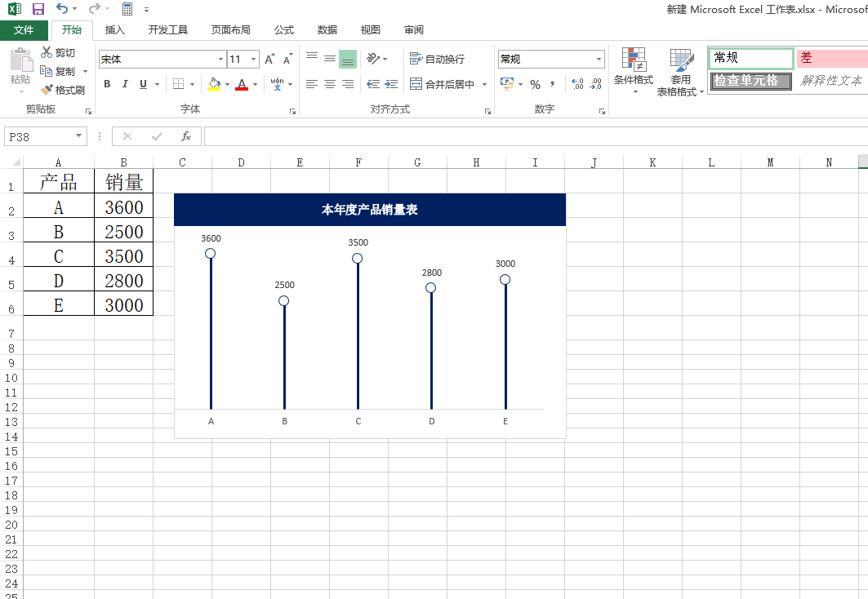Decrease cell indent
Screen dimensions: 868x599
pyautogui.click(x=374, y=84)
